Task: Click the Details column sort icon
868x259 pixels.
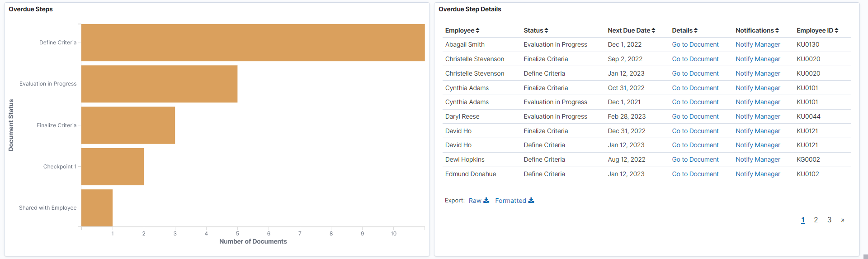Action: [696, 31]
